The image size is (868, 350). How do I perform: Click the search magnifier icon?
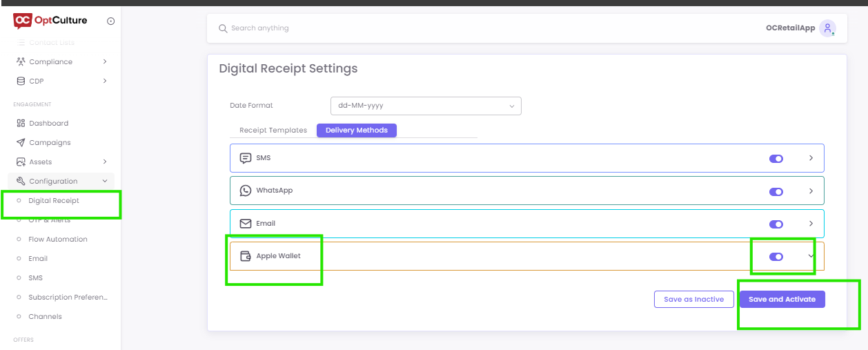point(223,28)
